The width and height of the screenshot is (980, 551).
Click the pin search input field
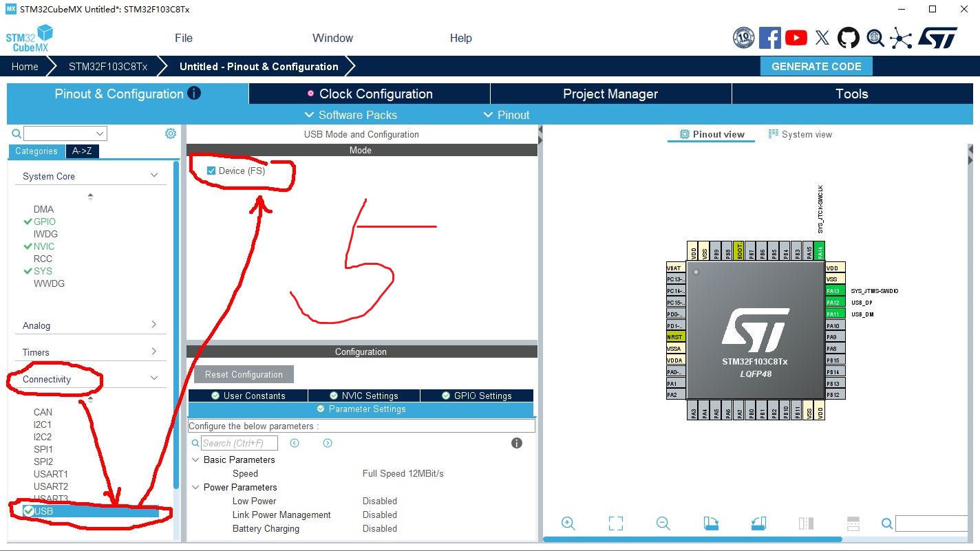pos(931,524)
